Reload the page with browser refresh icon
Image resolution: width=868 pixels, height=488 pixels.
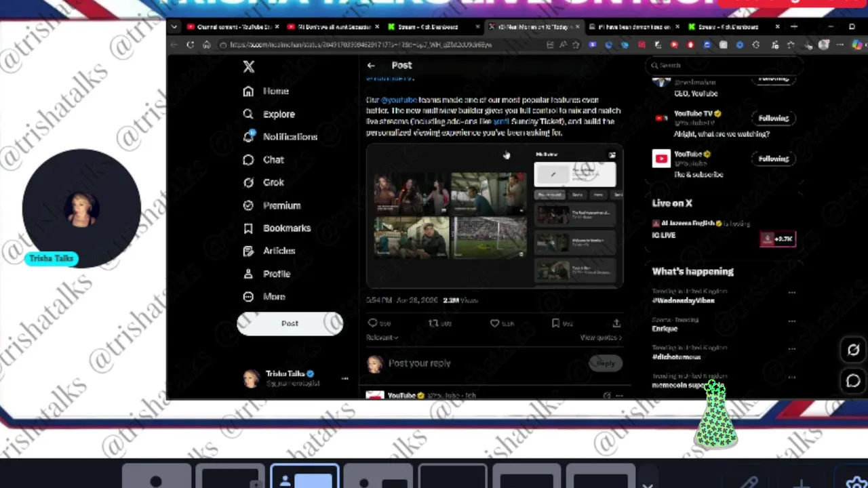[190, 45]
